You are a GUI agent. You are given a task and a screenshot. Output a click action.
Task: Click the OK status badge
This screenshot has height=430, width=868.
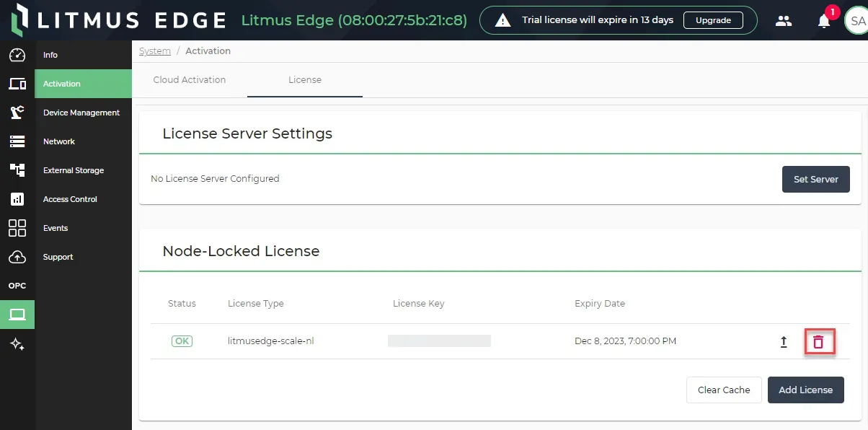point(182,341)
